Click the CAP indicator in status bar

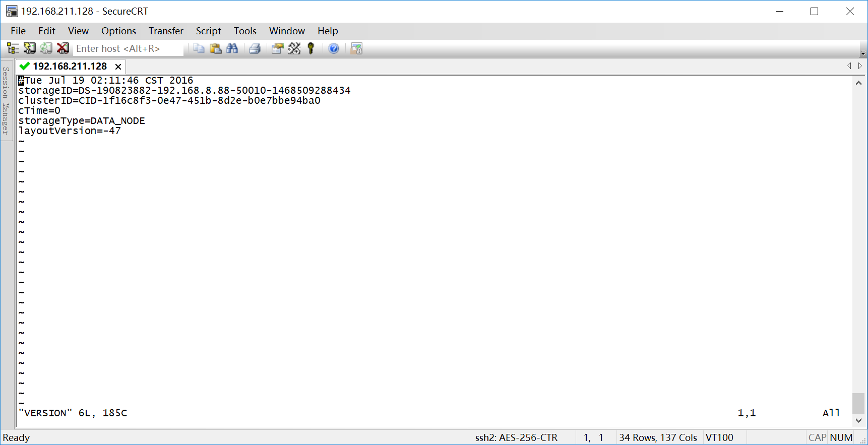click(817, 437)
